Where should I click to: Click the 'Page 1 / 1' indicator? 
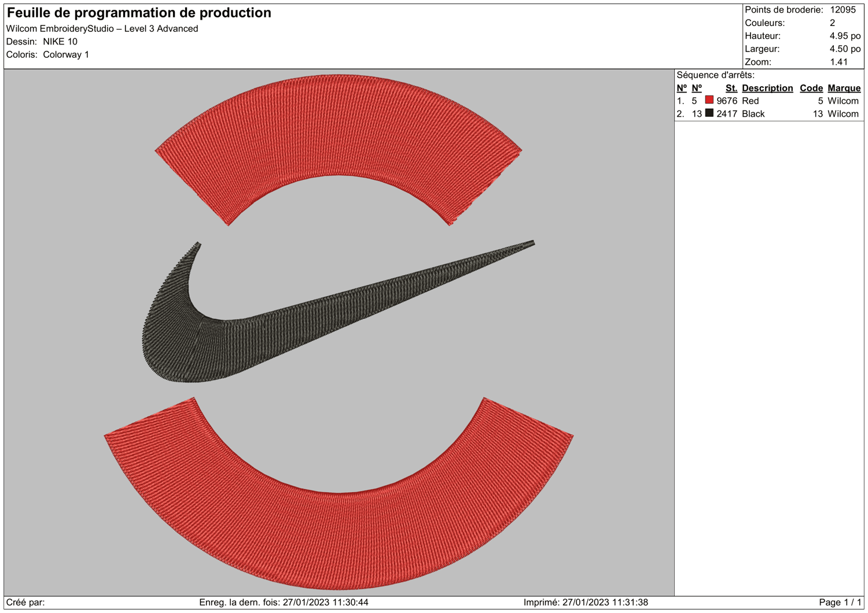(840, 603)
